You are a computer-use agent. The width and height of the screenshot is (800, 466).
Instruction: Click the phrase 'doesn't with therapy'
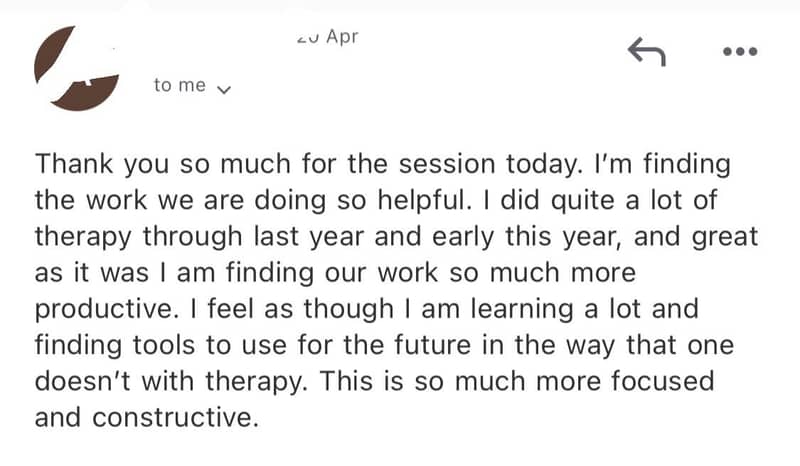[x=169, y=382]
